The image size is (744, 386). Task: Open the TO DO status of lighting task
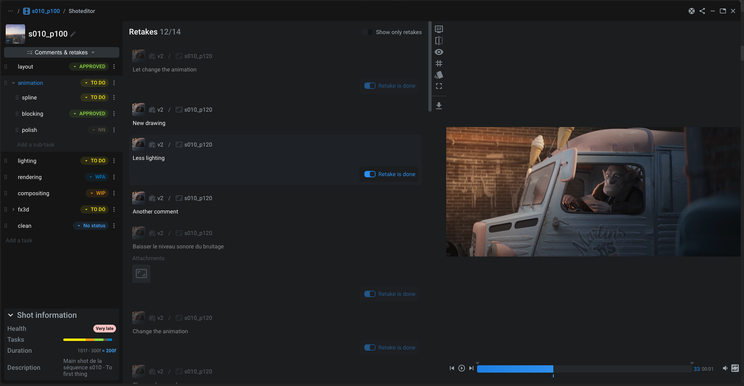click(x=95, y=161)
